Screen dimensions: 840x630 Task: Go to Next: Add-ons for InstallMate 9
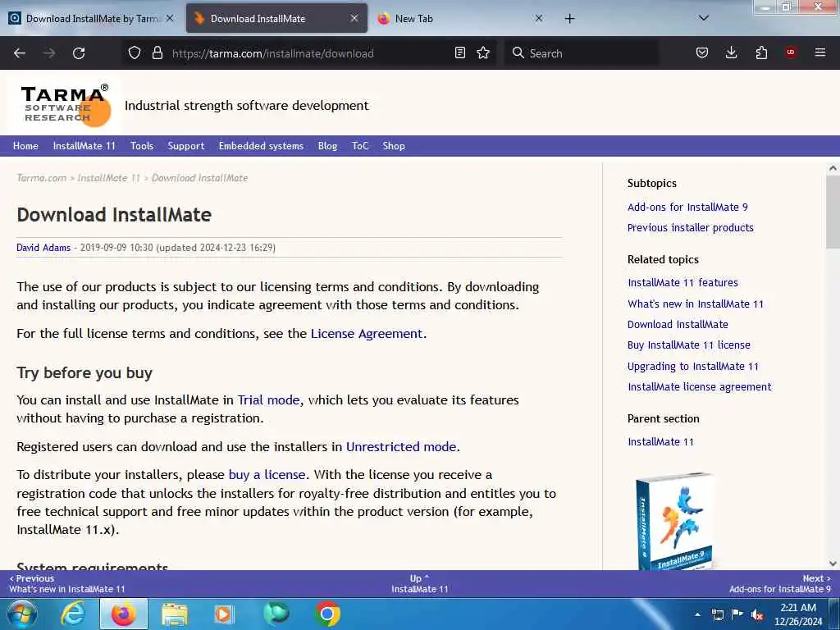click(780, 583)
